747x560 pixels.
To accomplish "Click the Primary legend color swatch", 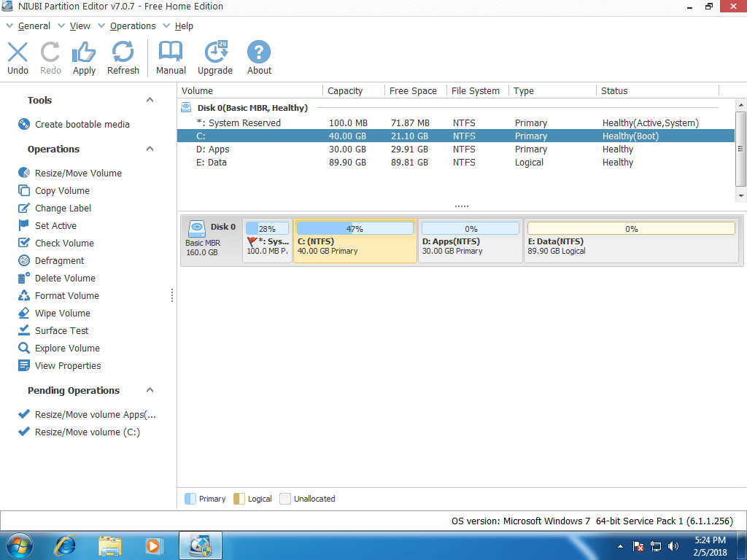I will (x=190, y=499).
